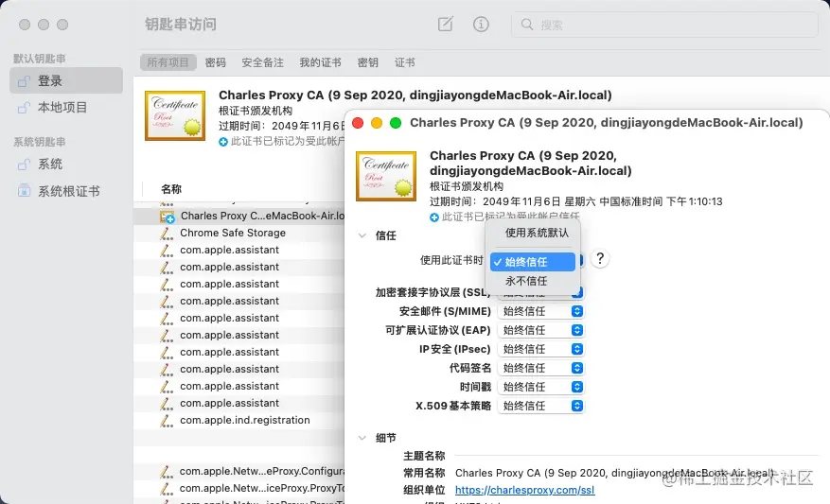Open the 可扩展认证协议 (EAP) trust dropdown

click(540, 330)
